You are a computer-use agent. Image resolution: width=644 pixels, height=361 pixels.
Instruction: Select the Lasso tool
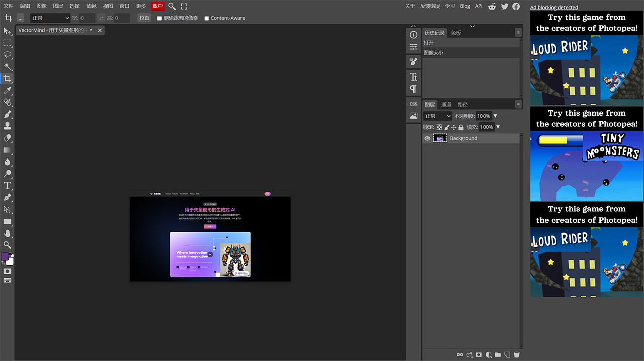click(x=8, y=55)
